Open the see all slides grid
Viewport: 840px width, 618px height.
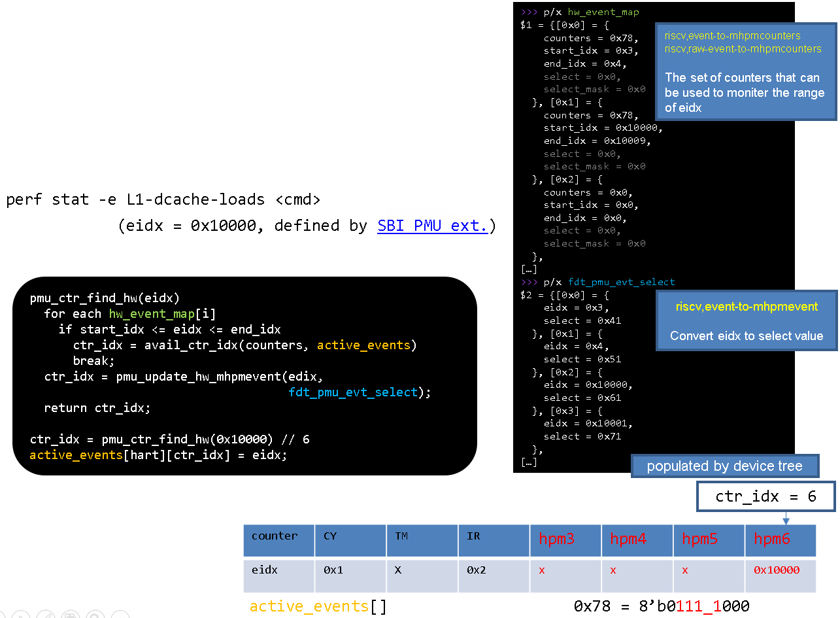pos(71,615)
